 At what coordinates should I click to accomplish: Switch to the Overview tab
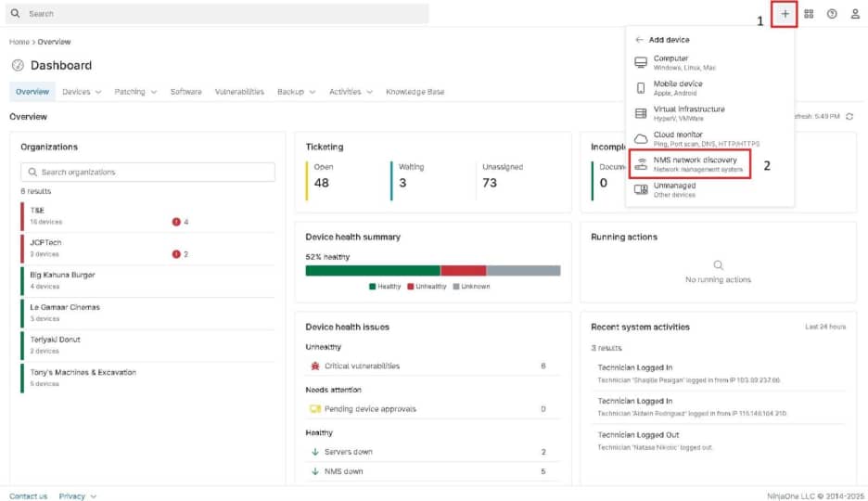click(32, 92)
